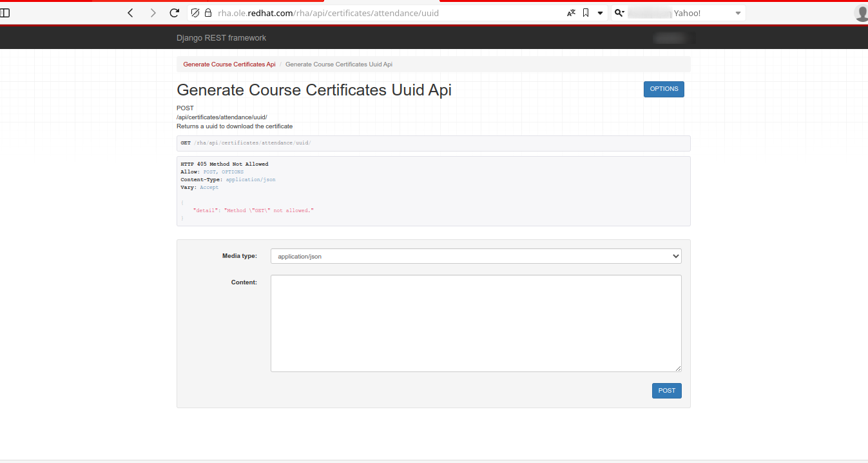
Task: Open the user profile avatar icon
Action: tap(862, 13)
